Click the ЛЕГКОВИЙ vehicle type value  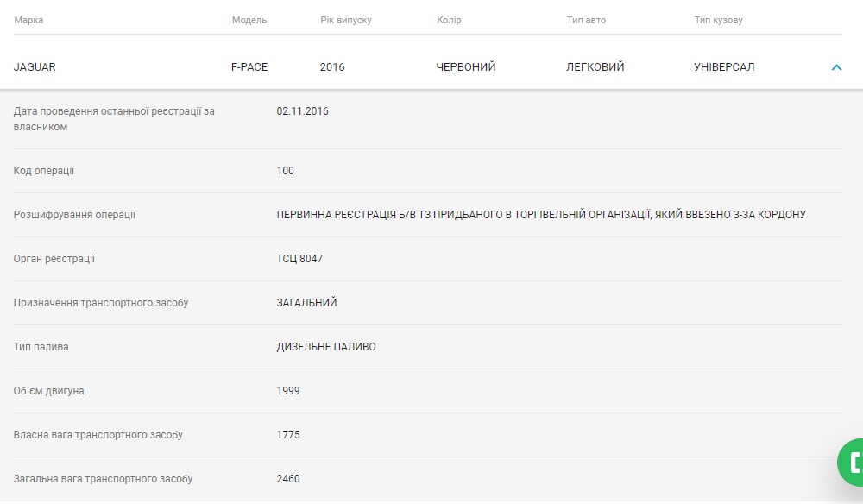pos(595,67)
